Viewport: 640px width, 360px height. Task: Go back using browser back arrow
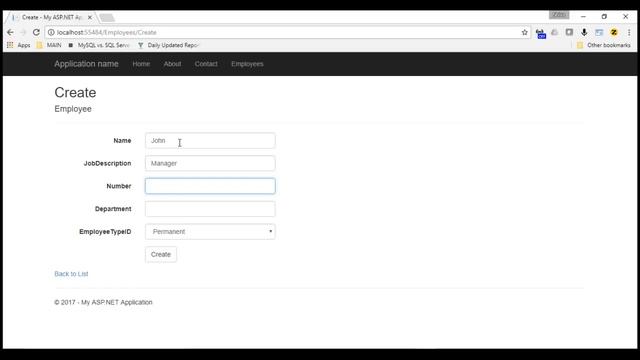(x=10, y=32)
